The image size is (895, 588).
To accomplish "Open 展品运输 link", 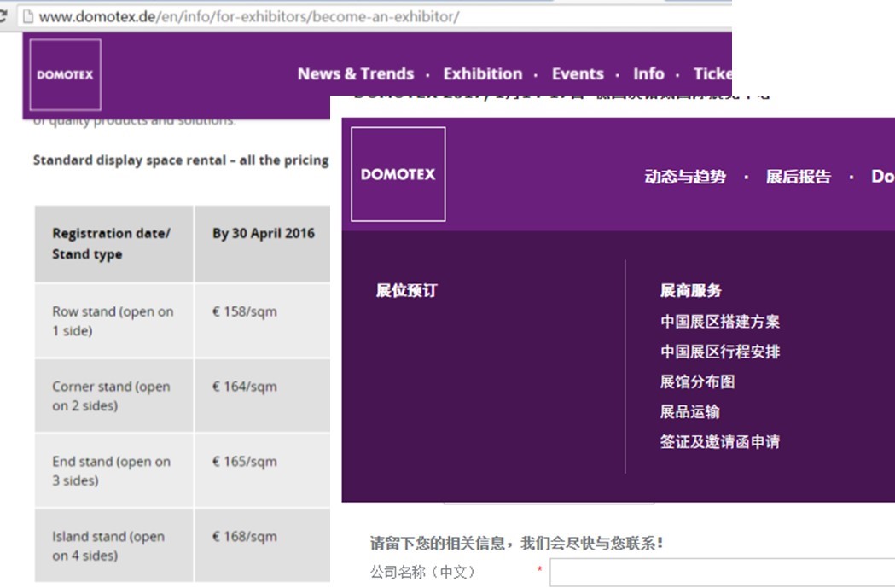I will 689,411.
